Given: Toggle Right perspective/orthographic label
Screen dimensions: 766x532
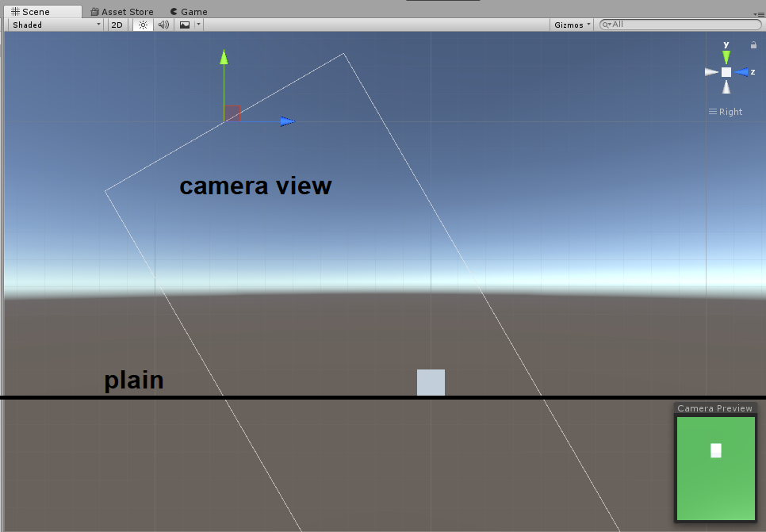Looking at the screenshot, I should tap(726, 112).
